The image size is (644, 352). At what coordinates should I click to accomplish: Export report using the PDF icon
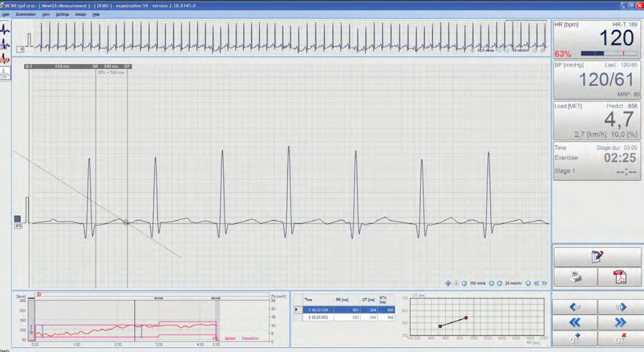point(619,277)
